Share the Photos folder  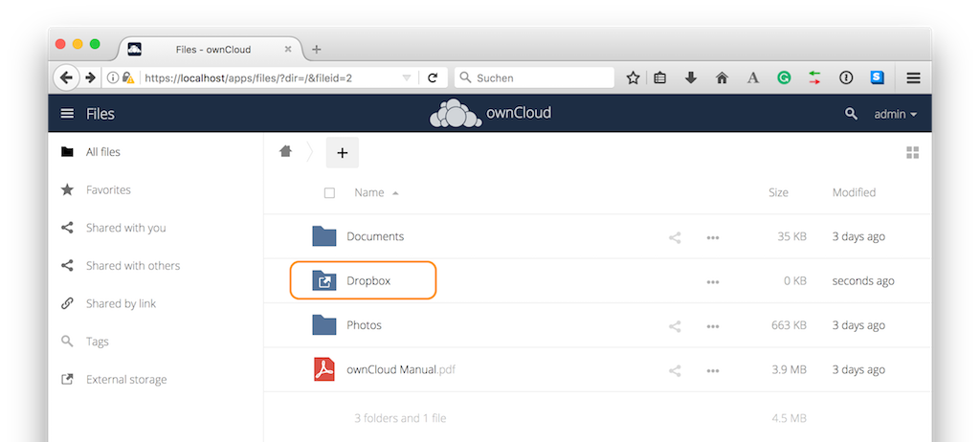click(675, 326)
